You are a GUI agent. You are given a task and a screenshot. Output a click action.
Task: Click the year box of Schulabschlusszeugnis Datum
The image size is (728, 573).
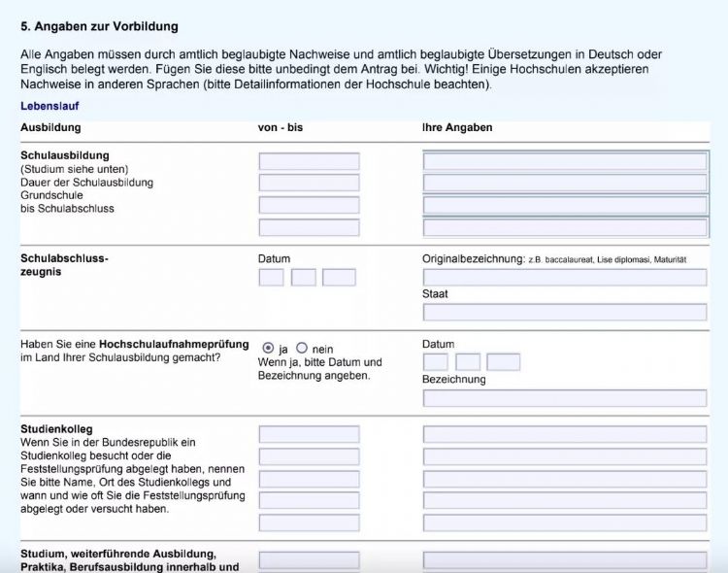(x=339, y=278)
